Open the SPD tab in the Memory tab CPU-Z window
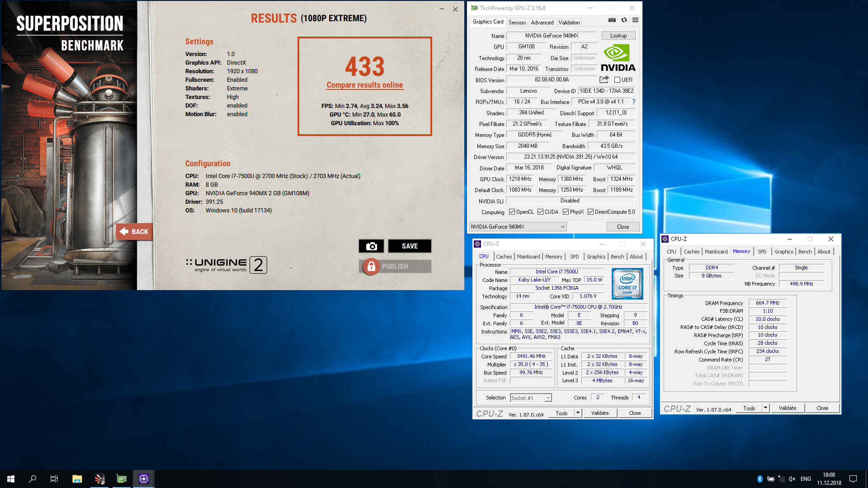This screenshot has width=868, height=488. pyautogui.click(x=762, y=252)
